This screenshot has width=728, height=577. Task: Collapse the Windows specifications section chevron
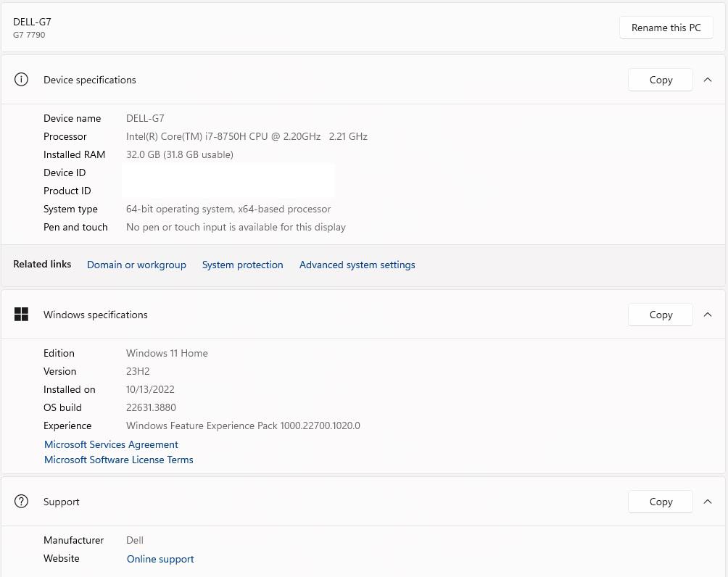click(x=708, y=315)
